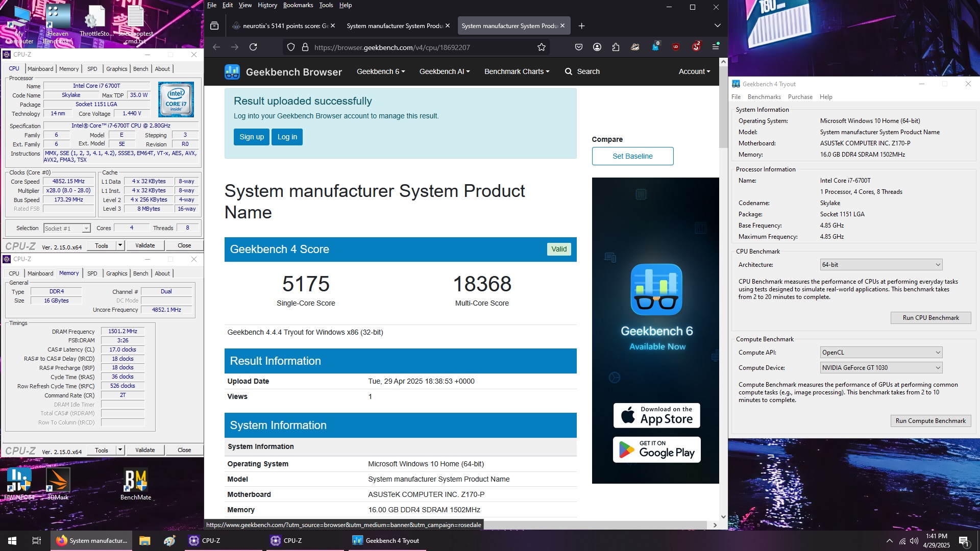Open the Compute Device GT 1030 dropdown

point(881,368)
